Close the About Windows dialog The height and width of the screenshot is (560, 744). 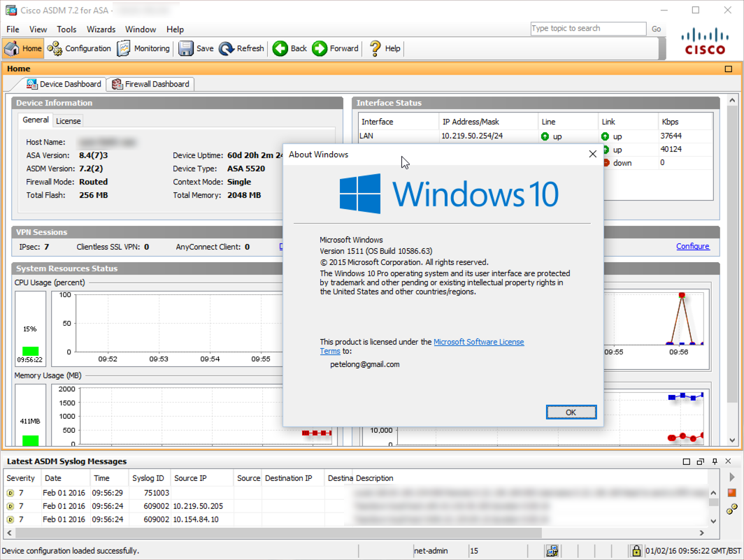tap(593, 155)
